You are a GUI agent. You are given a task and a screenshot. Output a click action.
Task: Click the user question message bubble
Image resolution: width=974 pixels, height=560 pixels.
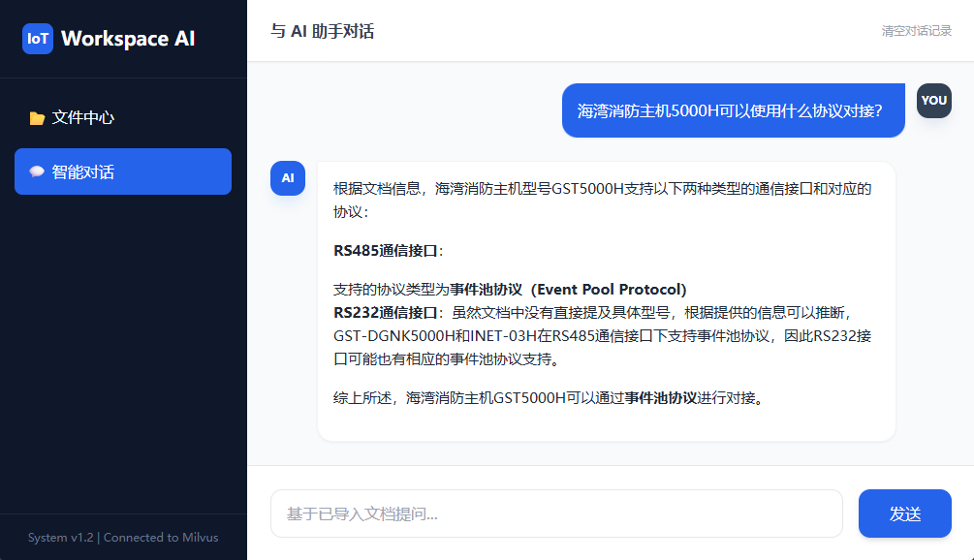pyautogui.click(x=733, y=110)
